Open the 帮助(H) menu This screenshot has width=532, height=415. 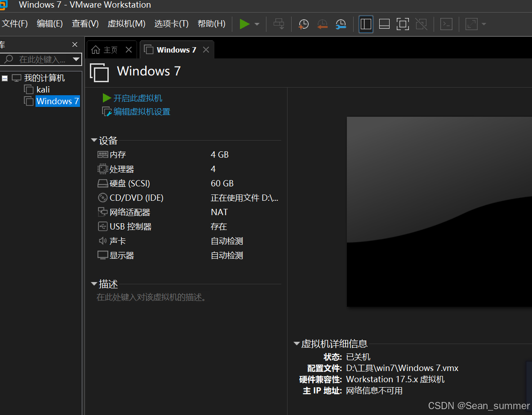pyautogui.click(x=211, y=23)
